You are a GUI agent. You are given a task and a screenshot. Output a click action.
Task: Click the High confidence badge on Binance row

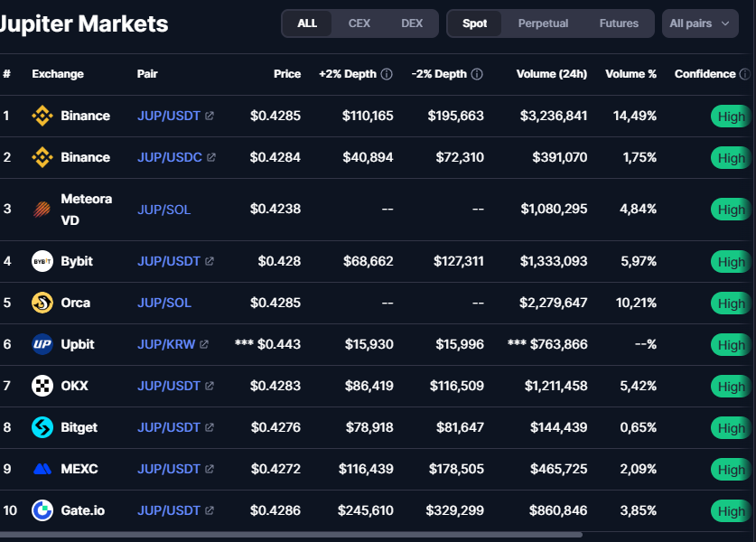[x=733, y=116]
